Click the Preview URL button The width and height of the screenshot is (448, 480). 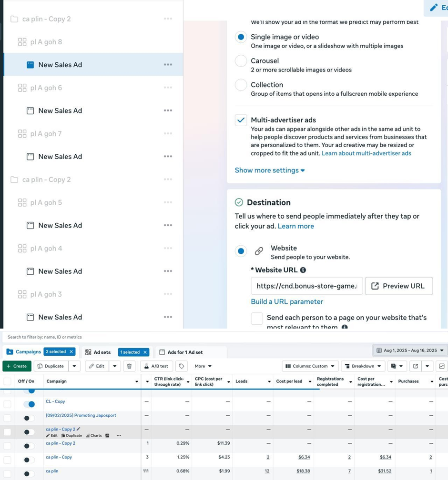point(398,286)
